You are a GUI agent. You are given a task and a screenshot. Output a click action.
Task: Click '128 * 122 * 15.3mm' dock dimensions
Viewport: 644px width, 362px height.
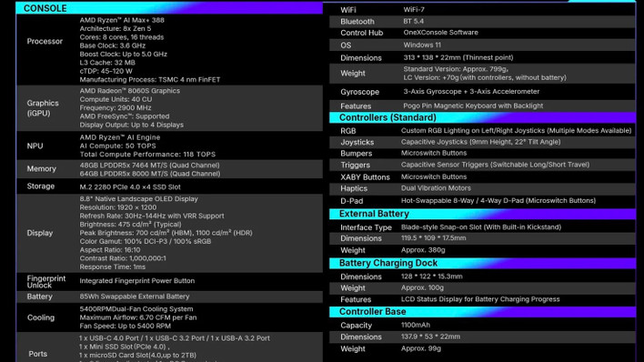(x=432, y=277)
